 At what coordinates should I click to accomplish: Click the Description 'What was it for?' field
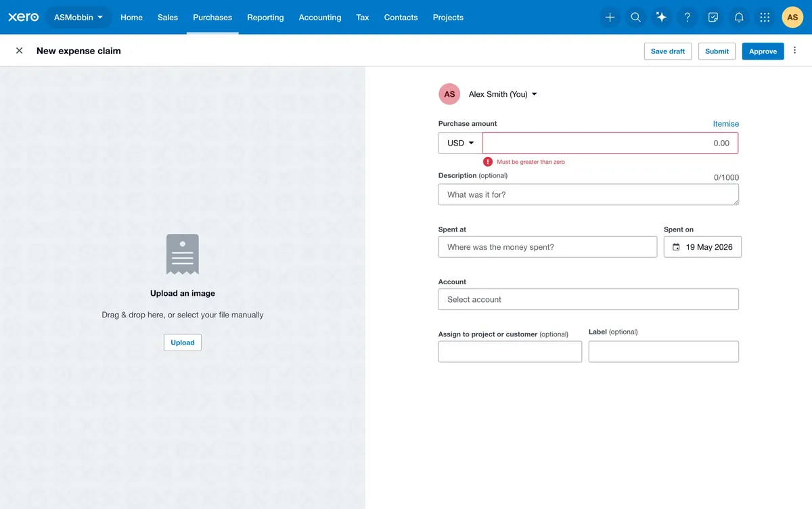click(589, 194)
